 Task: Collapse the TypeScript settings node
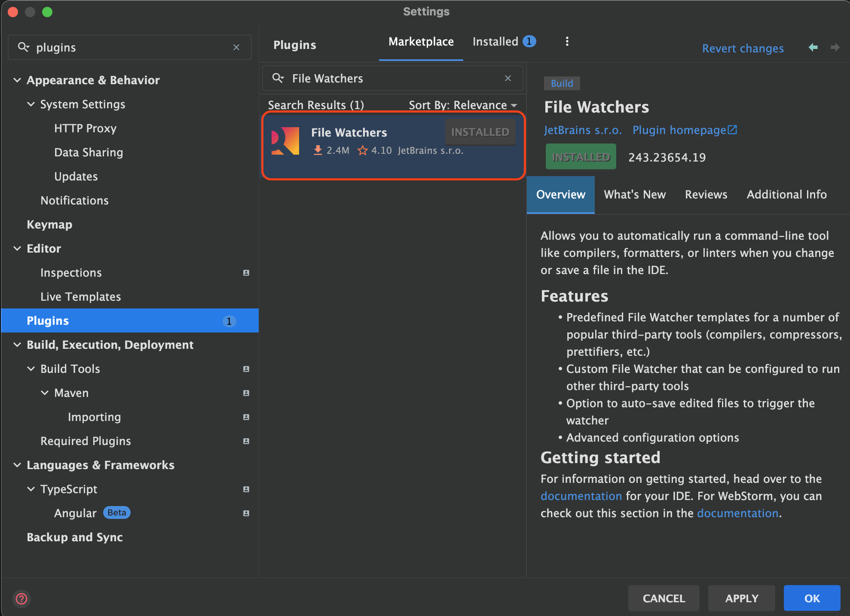[x=31, y=489]
